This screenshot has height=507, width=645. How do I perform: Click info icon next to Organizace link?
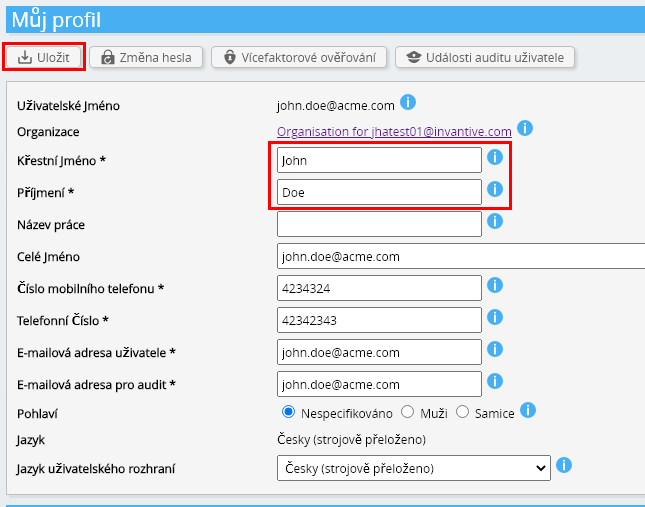click(x=525, y=128)
